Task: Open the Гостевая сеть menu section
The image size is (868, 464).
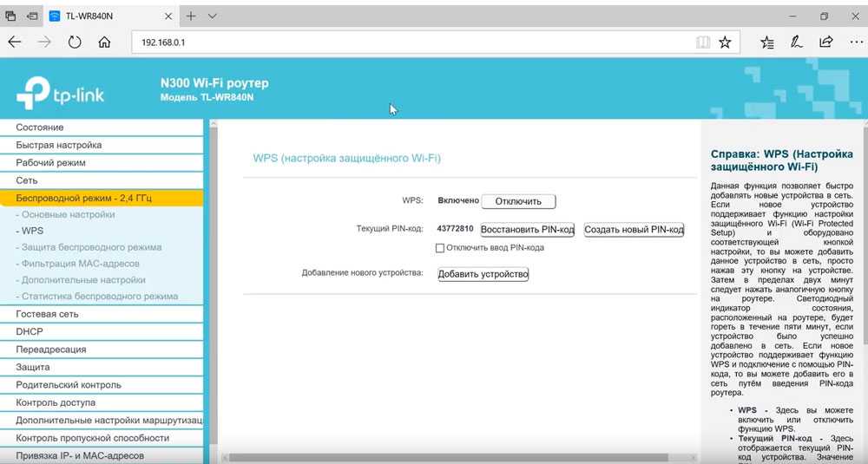Action: [x=47, y=314]
